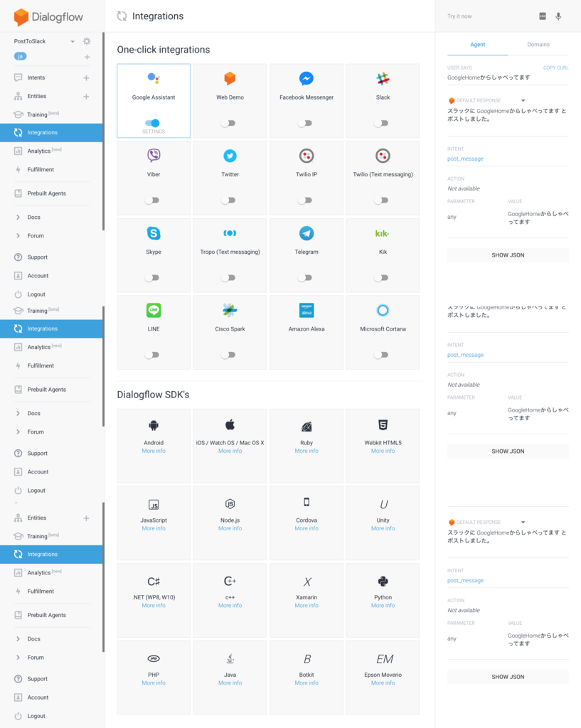Click the Cordova phone icon
The width and height of the screenshot is (581, 728).
[307, 502]
